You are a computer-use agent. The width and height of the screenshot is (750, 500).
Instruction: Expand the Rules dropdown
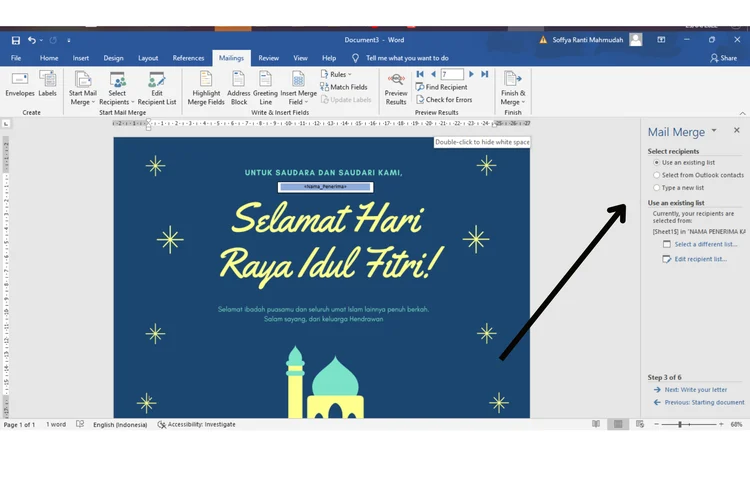tap(336, 74)
